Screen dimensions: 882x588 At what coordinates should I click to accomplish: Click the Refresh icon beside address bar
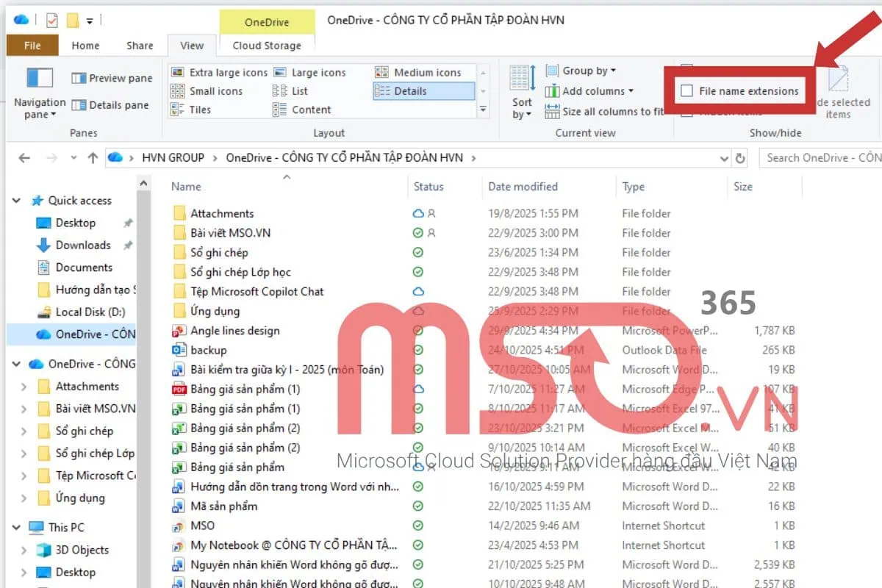[741, 158]
